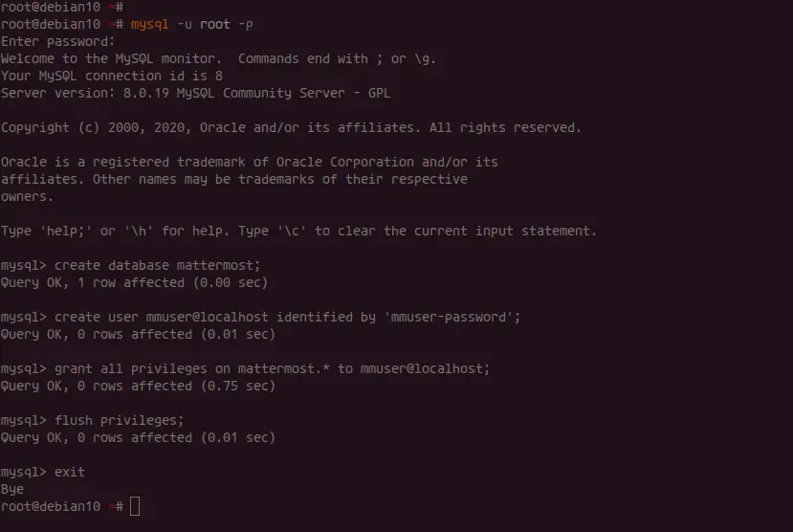Image resolution: width=793 pixels, height=532 pixels.
Task: Click the "Type 'help;' or '\h'" help line
Action: 298,232
